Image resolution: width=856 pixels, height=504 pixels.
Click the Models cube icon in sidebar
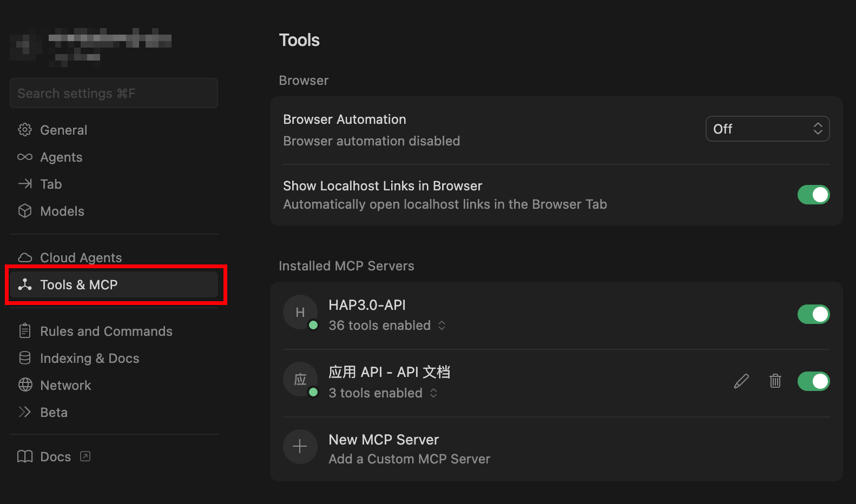(x=25, y=211)
